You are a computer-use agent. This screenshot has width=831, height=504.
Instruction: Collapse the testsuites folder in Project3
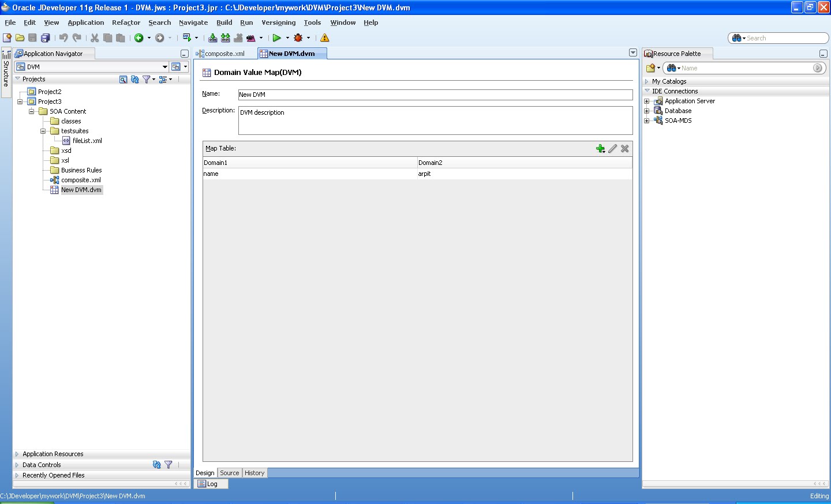tap(43, 131)
